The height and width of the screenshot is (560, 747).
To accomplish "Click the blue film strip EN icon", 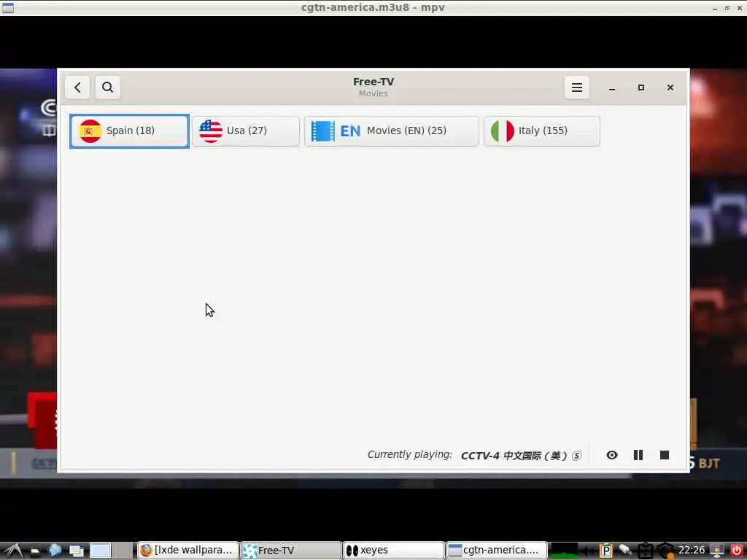I will [336, 131].
